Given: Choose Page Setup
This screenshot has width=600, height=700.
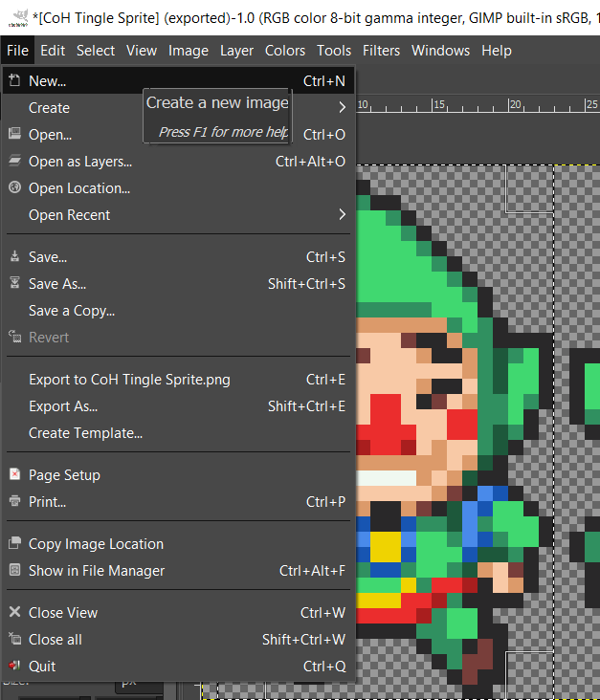Looking at the screenshot, I should (x=179, y=475).
